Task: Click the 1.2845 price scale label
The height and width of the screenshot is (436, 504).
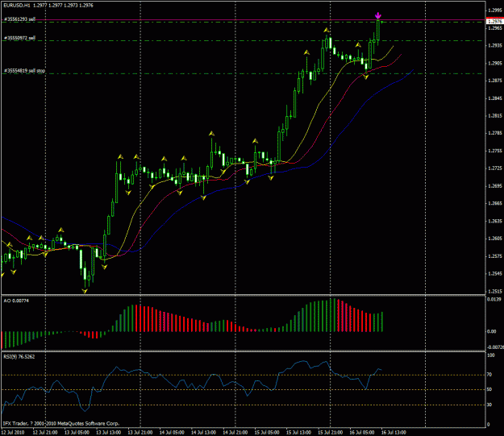Action: tap(494, 98)
